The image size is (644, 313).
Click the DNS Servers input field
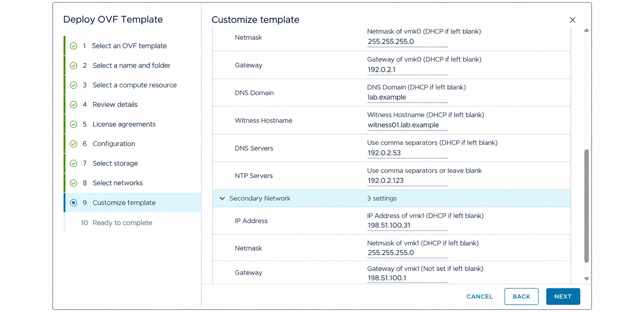pyautogui.click(x=408, y=153)
